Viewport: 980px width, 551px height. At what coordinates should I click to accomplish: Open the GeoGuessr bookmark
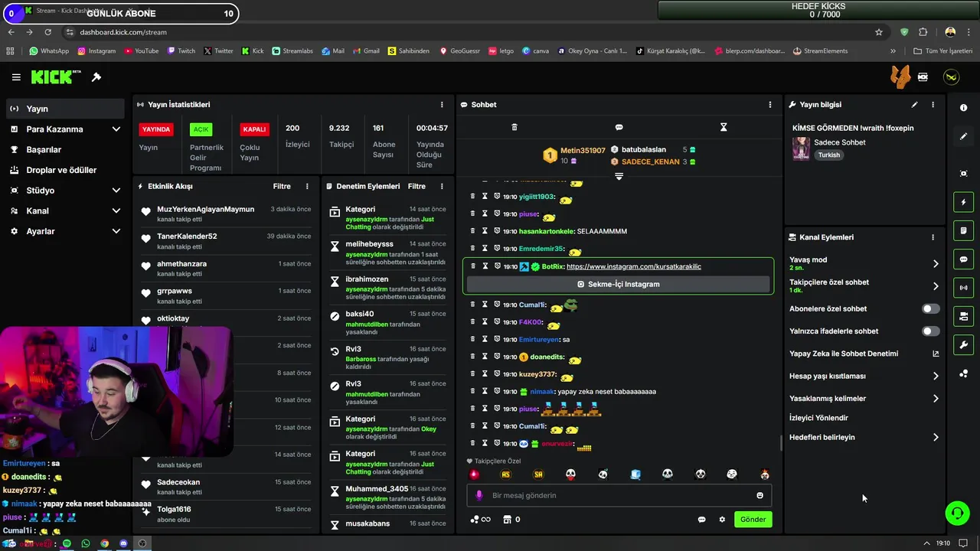click(459, 51)
